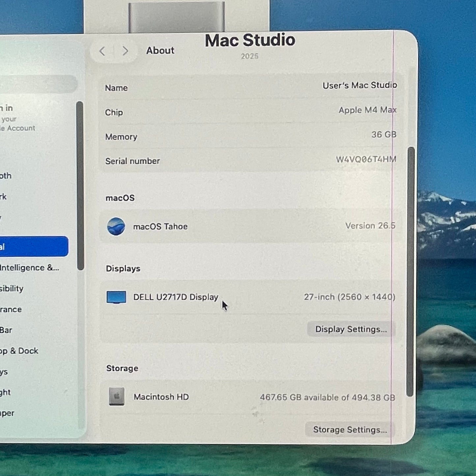Click the macOS Tahoe label
This screenshot has height=476, width=476.
[160, 227]
